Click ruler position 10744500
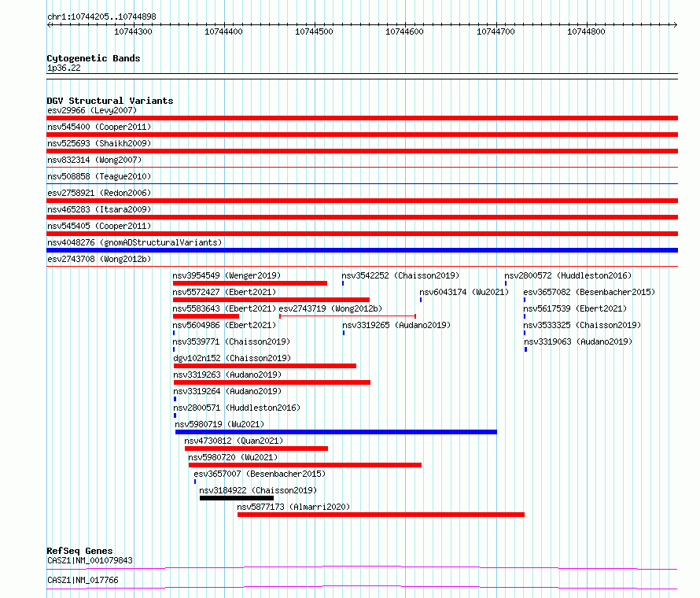 click(314, 31)
